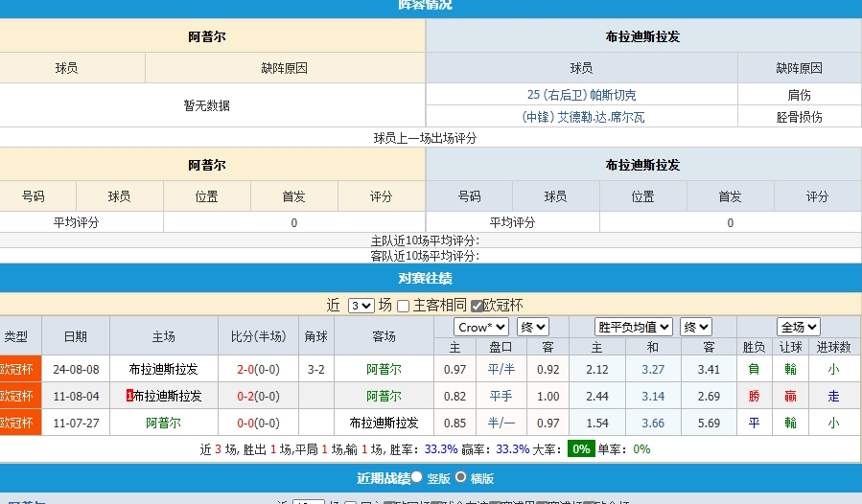Open the match count dropdown showing 3

(361, 306)
